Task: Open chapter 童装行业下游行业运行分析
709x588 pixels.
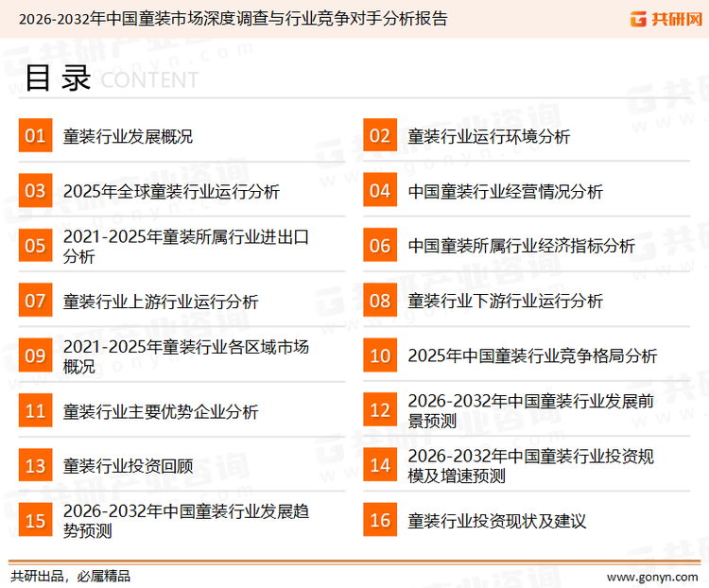Action: (505, 301)
